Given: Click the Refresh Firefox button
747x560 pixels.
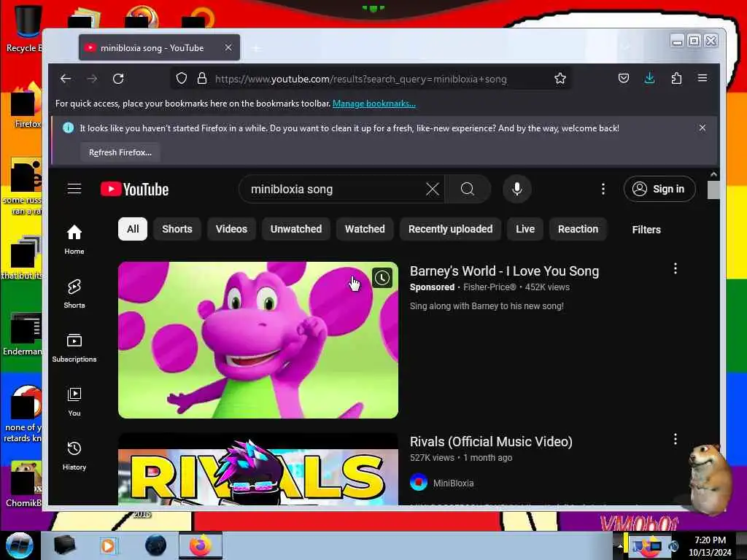Looking at the screenshot, I should pos(120,152).
